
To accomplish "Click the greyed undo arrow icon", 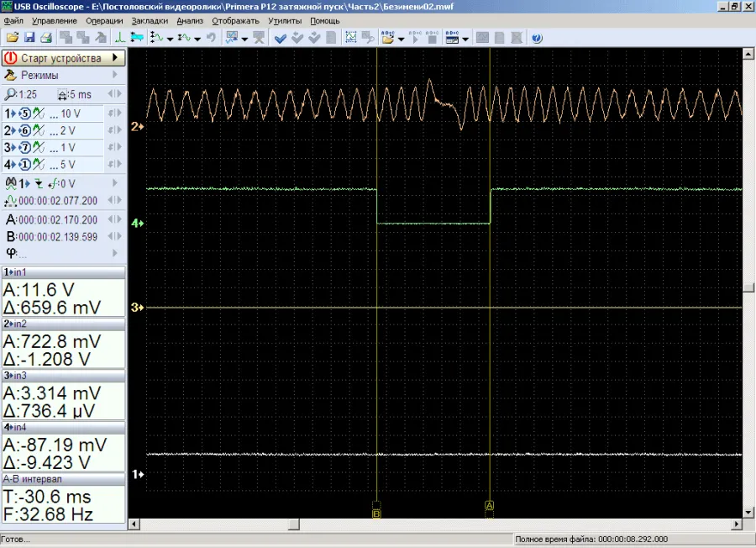I will click(211, 38).
